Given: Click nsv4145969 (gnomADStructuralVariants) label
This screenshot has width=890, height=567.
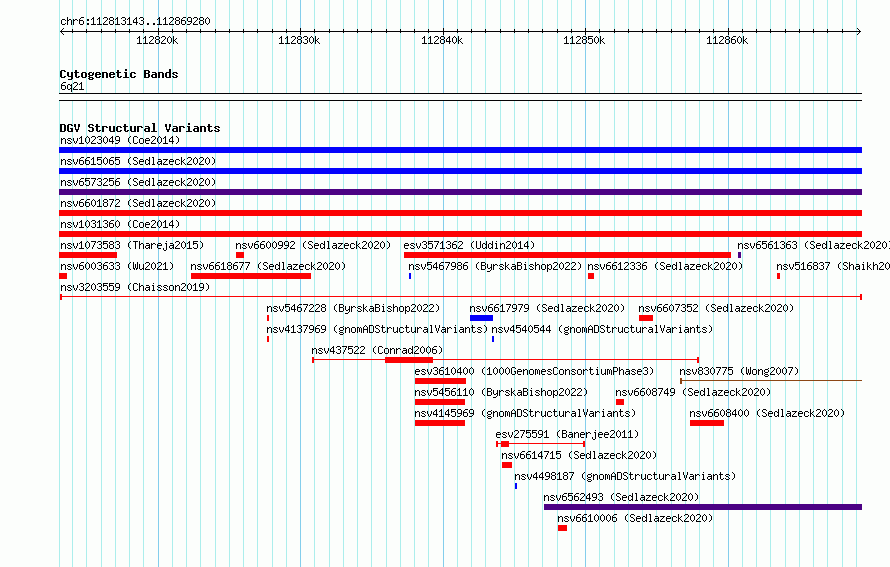Looking at the screenshot, I should point(525,413).
